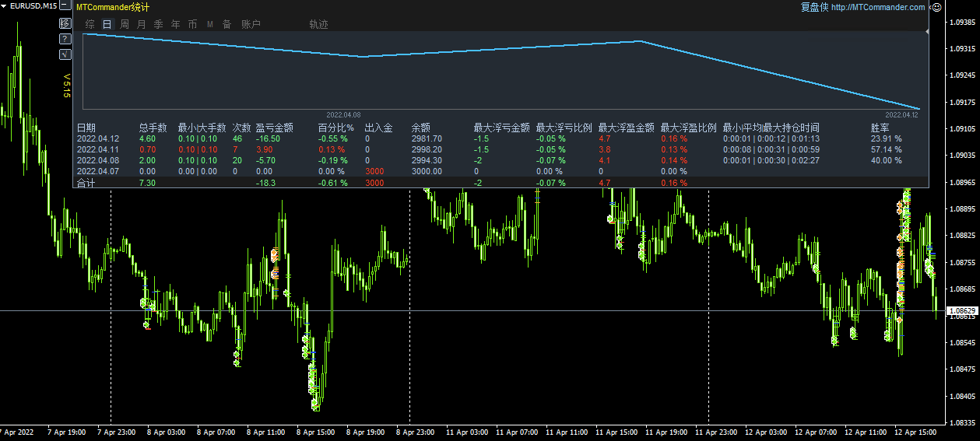Select the 备 tab
980x441 pixels.
227,24
